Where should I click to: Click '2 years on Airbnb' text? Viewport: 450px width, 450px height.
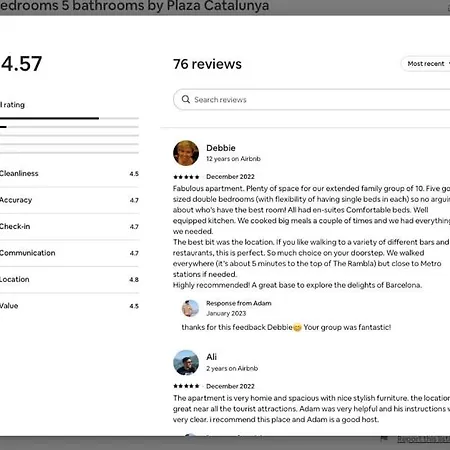click(x=232, y=368)
